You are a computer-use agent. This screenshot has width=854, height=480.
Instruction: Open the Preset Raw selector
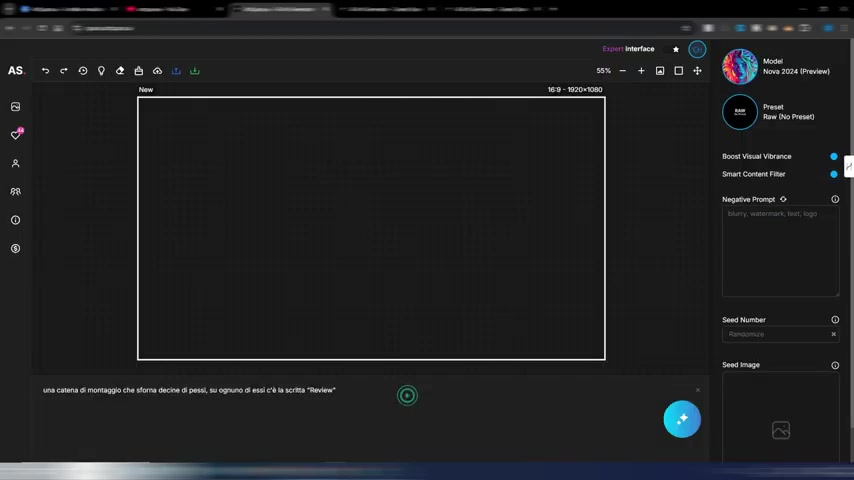pos(769,112)
